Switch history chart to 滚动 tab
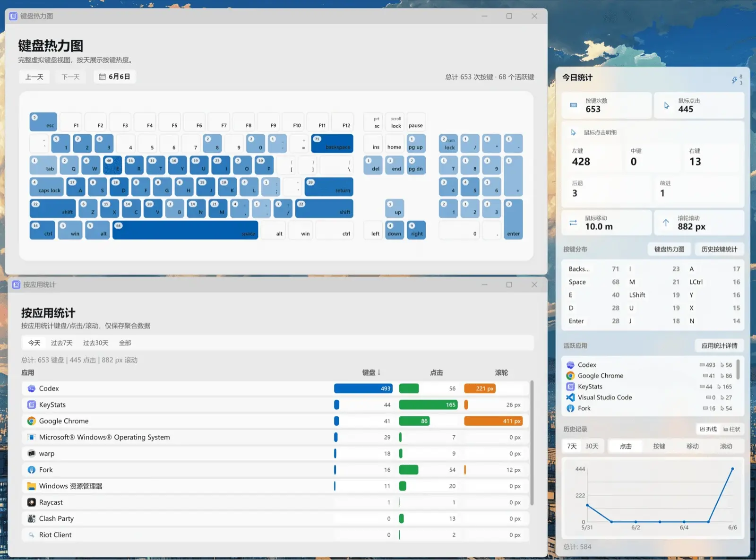756x560 pixels. (726, 446)
